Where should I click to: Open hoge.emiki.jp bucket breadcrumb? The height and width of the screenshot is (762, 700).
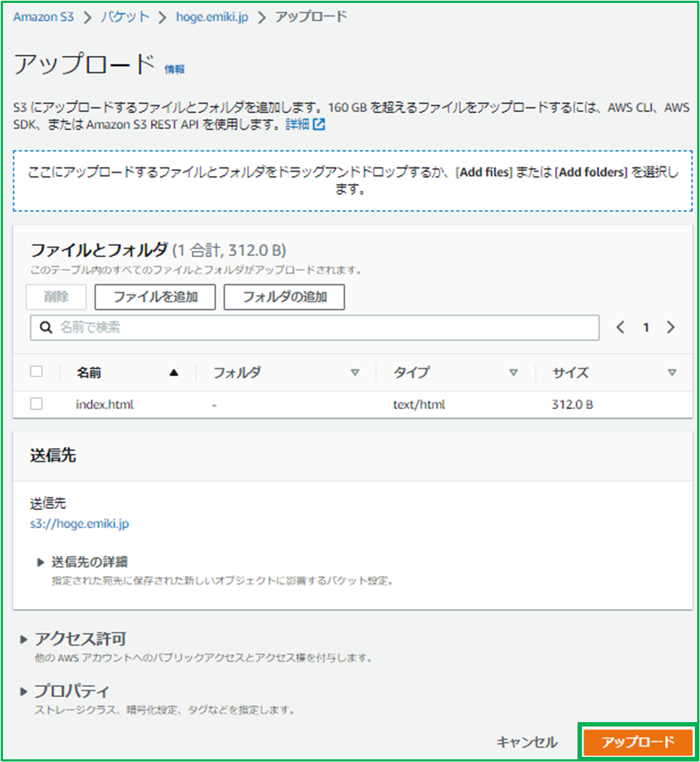212,17
